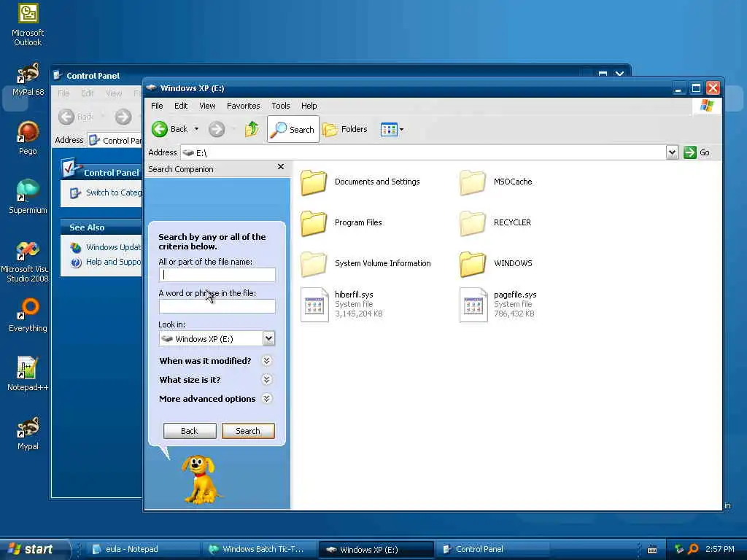Go up one folder level
747x560 pixels.
(252, 129)
